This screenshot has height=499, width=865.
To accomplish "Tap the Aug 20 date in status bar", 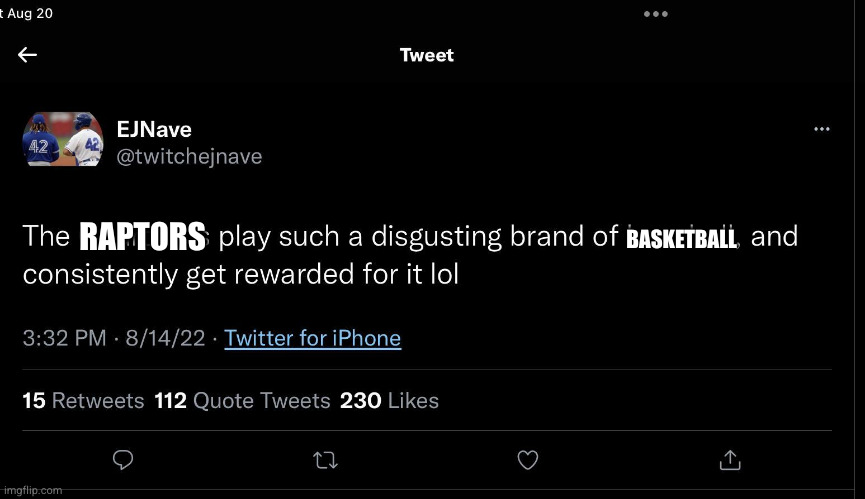I will (x=30, y=13).
